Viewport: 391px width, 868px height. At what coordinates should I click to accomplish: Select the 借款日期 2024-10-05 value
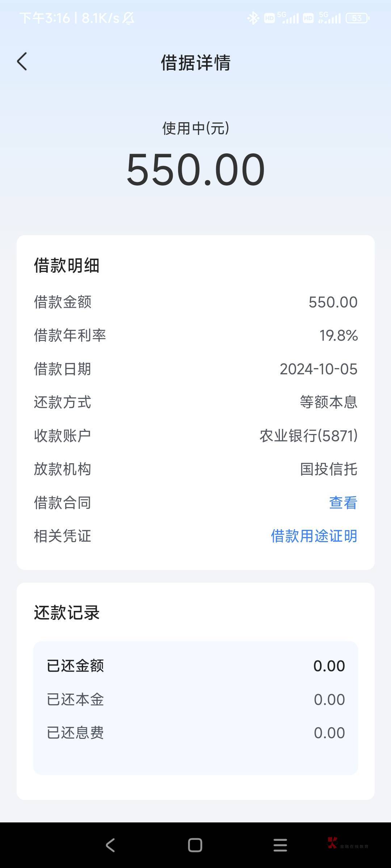318,369
